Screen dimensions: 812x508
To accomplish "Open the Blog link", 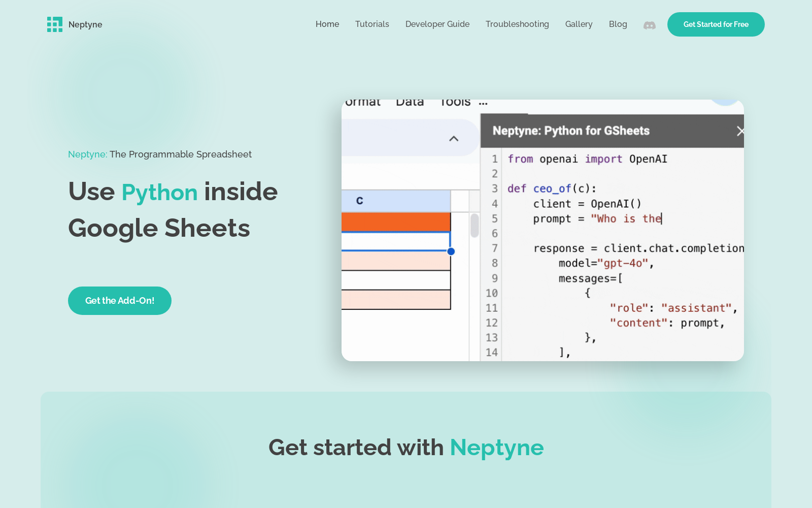I will 618,24.
